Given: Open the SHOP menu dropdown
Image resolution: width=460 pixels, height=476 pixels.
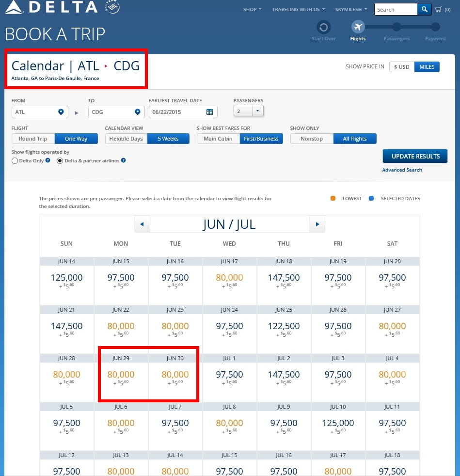Looking at the screenshot, I should 252,9.
